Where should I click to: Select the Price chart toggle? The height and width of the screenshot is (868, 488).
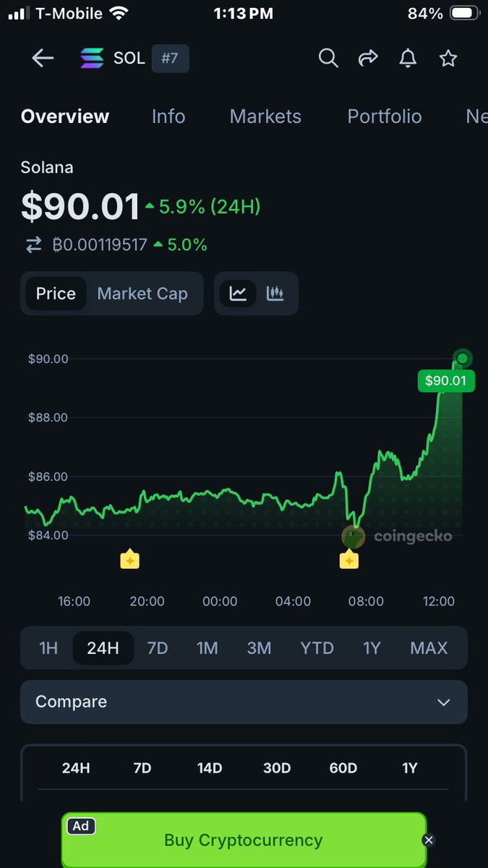point(56,294)
